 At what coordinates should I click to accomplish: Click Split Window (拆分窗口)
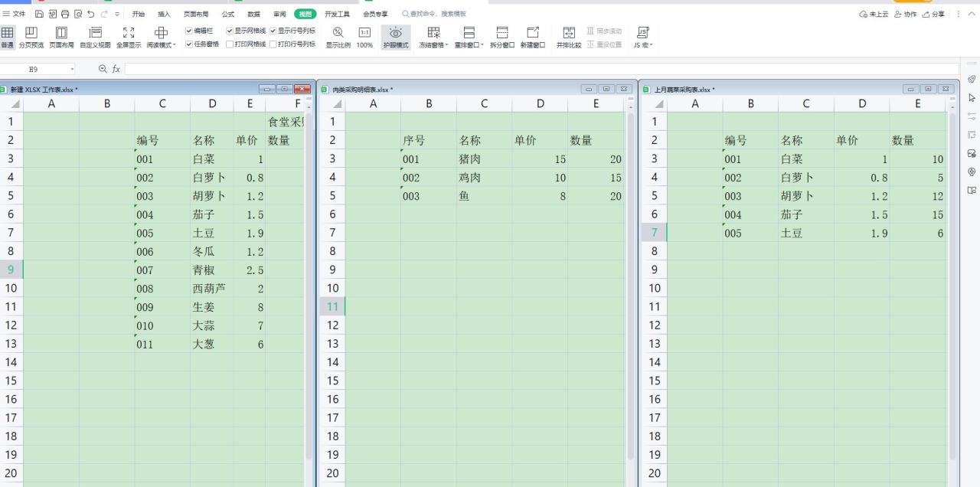click(502, 37)
